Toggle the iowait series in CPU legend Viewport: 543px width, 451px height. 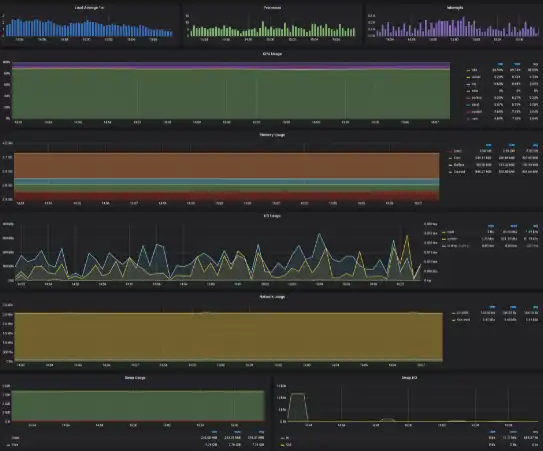pos(476,77)
